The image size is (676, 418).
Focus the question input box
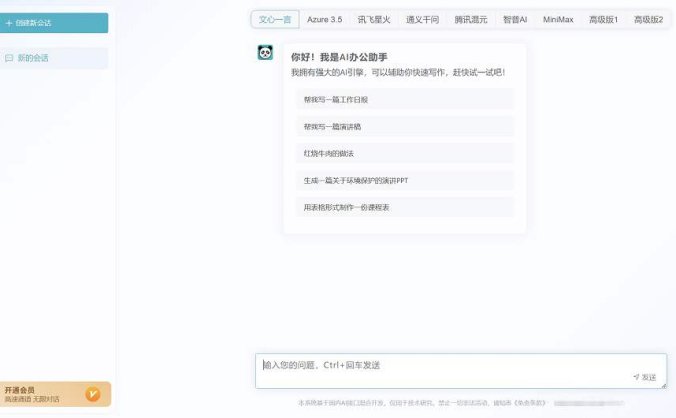click(x=461, y=371)
